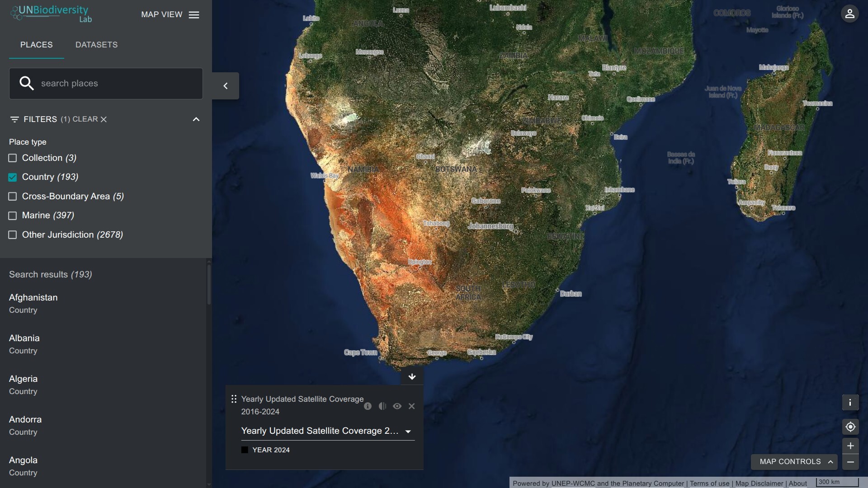Check the Cross-Boundary Area filter
This screenshot has height=488, width=868.
pos(13,197)
